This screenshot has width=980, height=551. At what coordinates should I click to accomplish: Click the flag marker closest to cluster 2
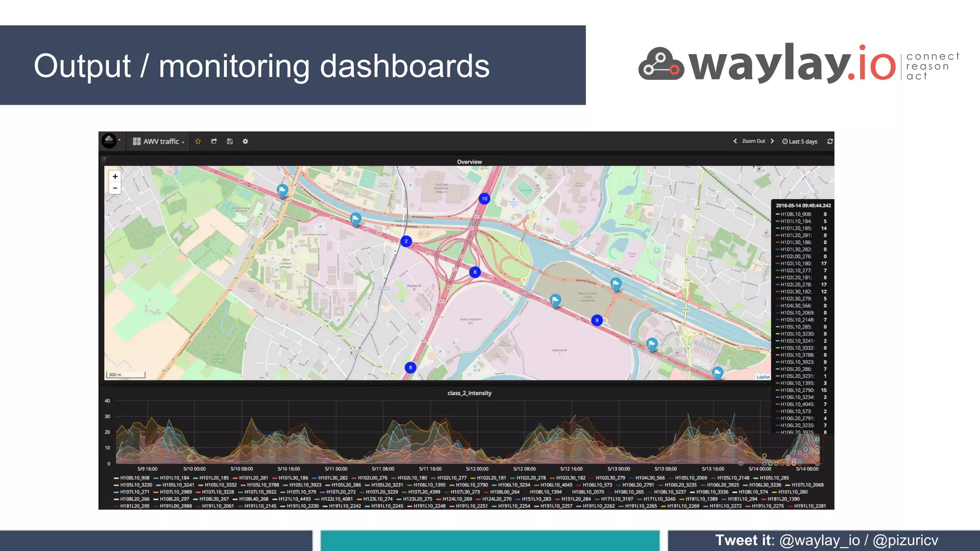point(355,220)
